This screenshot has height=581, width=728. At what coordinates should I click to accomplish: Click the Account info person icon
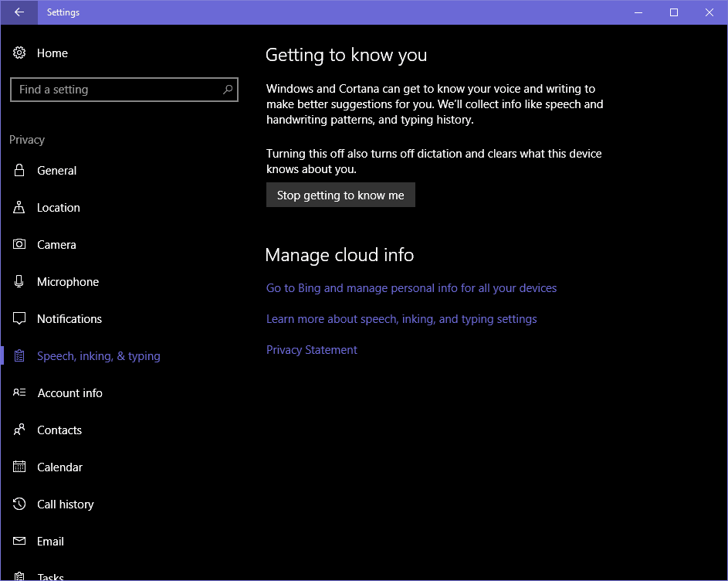19,392
